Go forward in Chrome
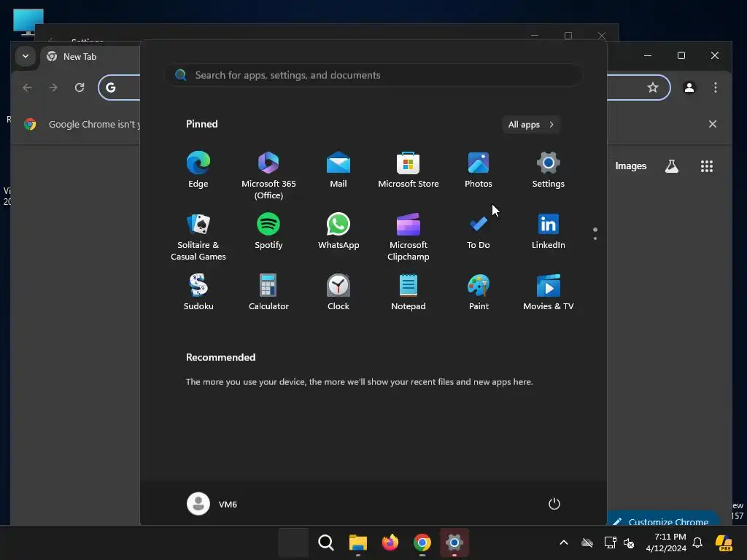This screenshot has width=747, height=560. point(53,87)
